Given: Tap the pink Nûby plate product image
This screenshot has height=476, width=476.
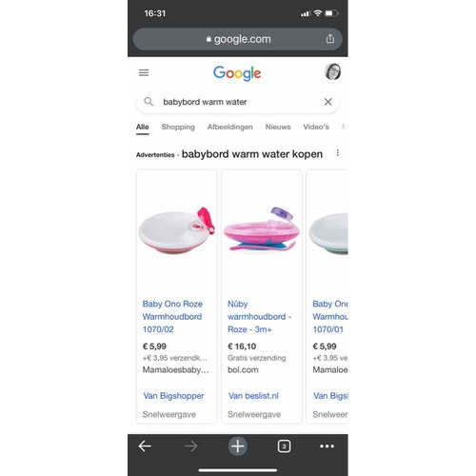Looking at the screenshot, I should [262, 229].
